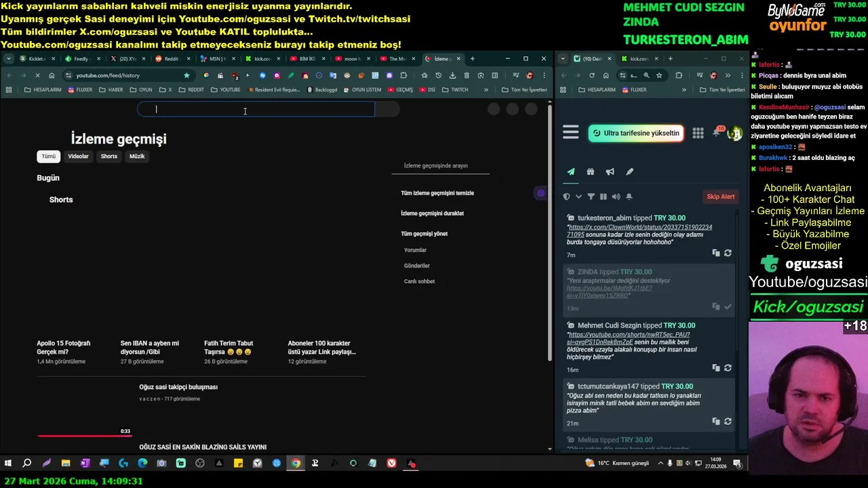Open the apps grid icon in dashboard

[x=698, y=133]
